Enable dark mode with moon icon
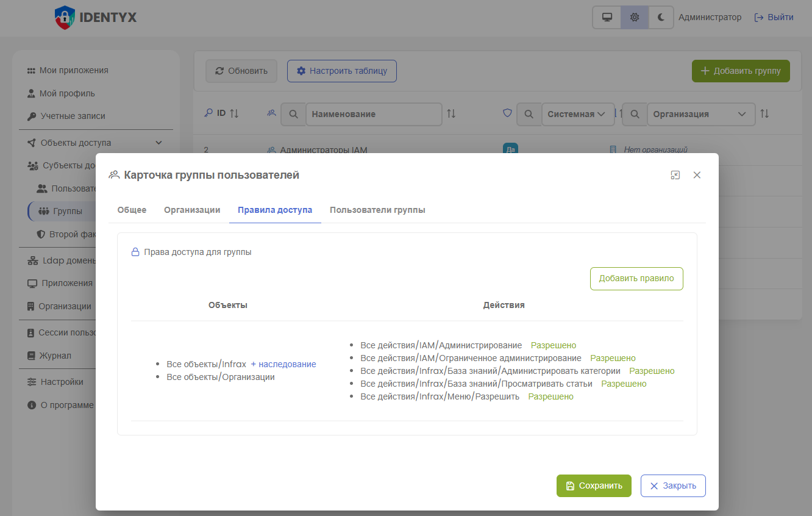 pyautogui.click(x=661, y=18)
